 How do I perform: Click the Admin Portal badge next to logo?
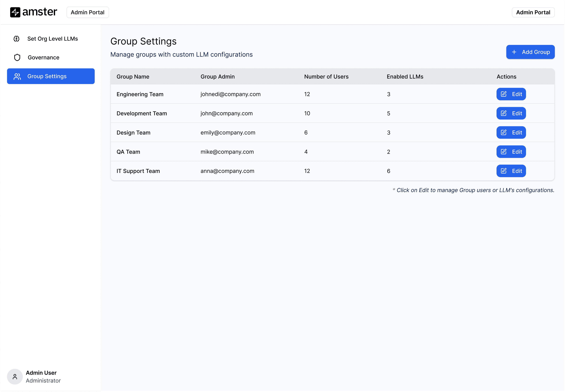(x=88, y=12)
